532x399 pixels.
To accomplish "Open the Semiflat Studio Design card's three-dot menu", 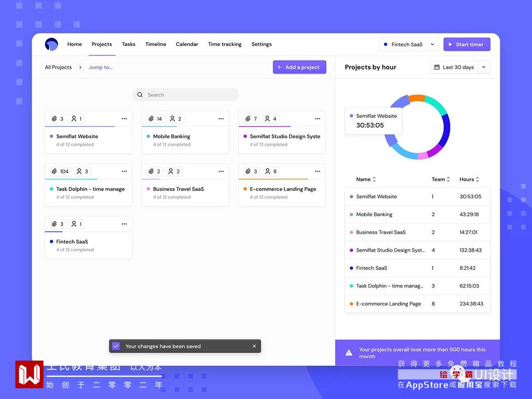I will (317, 119).
